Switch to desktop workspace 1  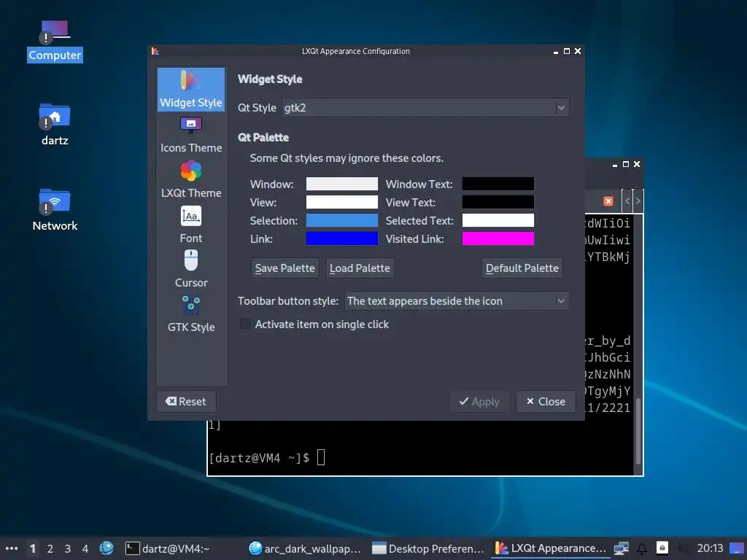32,548
